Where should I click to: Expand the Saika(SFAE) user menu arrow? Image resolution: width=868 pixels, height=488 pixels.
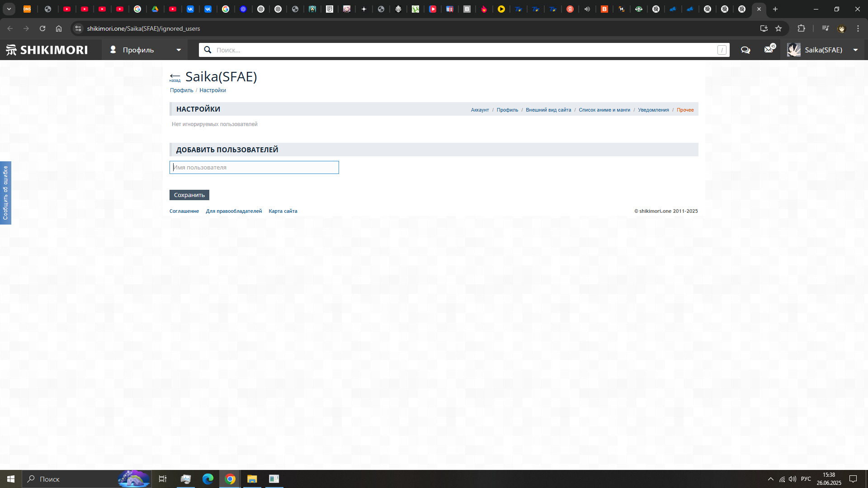coord(855,50)
